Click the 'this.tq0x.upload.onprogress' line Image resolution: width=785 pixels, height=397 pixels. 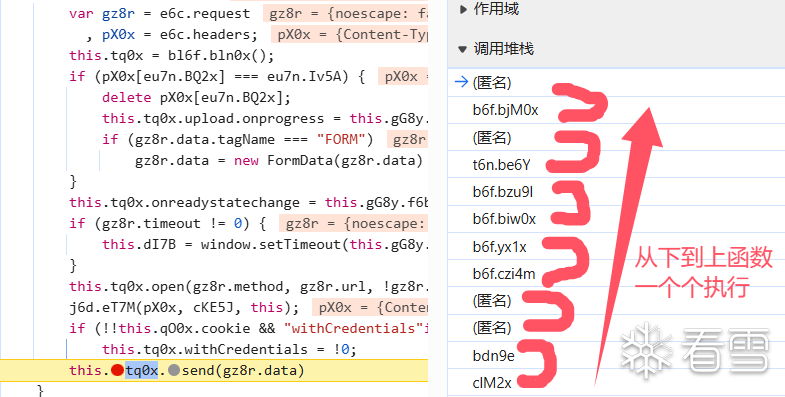[x=265, y=118]
